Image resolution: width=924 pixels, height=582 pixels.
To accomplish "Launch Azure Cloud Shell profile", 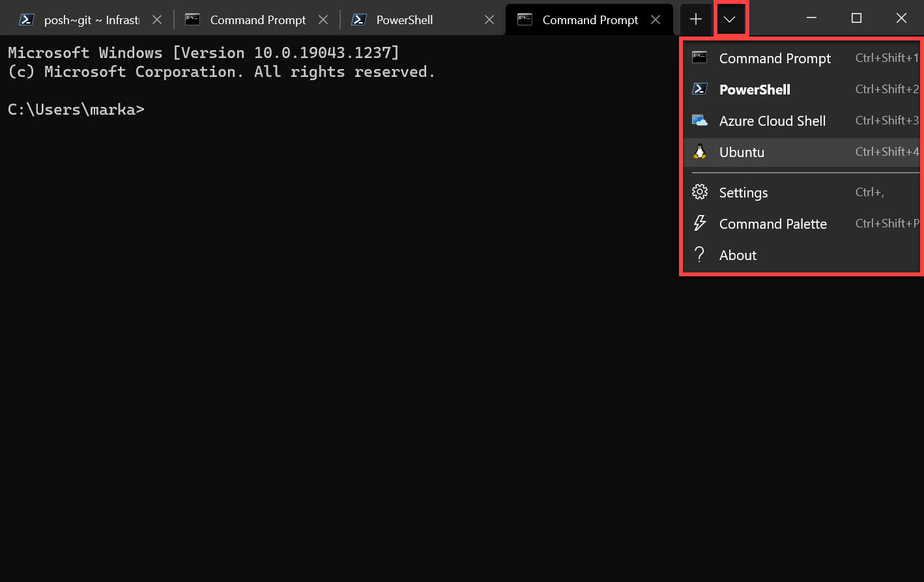I will coord(801,121).
